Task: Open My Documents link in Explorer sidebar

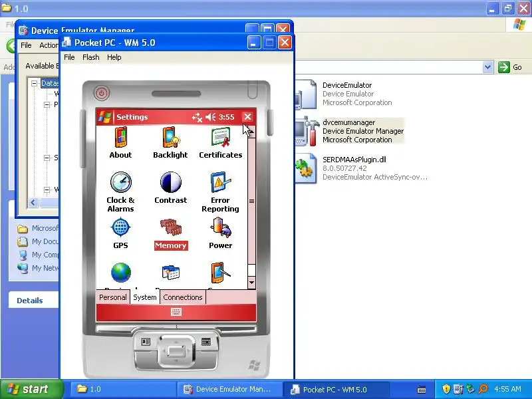Action: click(38, 241)
